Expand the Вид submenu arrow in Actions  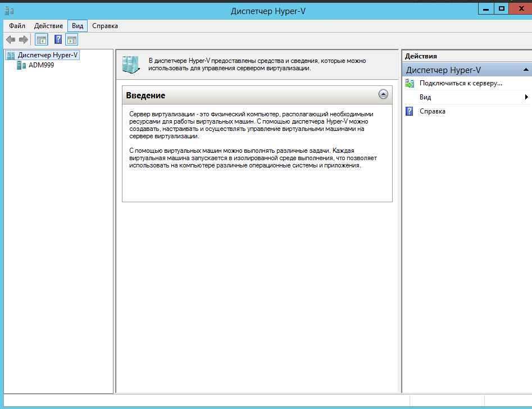(526, 97)
